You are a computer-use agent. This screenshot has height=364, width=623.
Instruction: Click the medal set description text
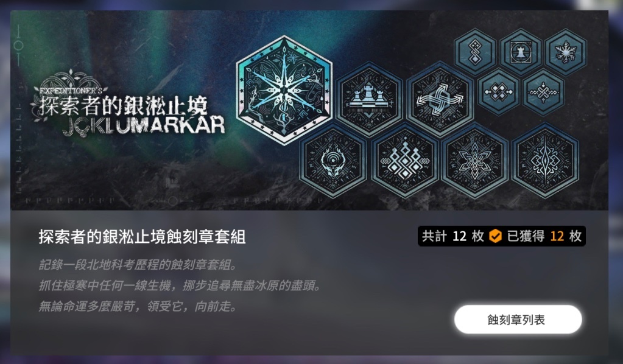coord(180,285)
